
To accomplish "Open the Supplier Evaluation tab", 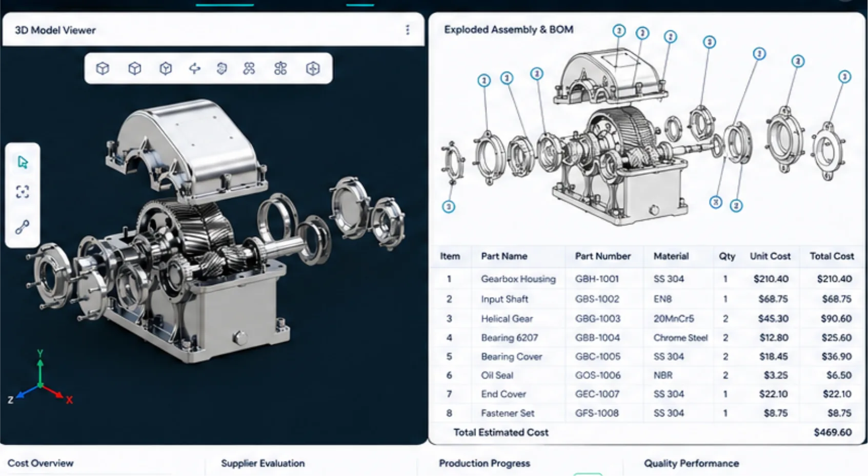I will coord(263,463).
